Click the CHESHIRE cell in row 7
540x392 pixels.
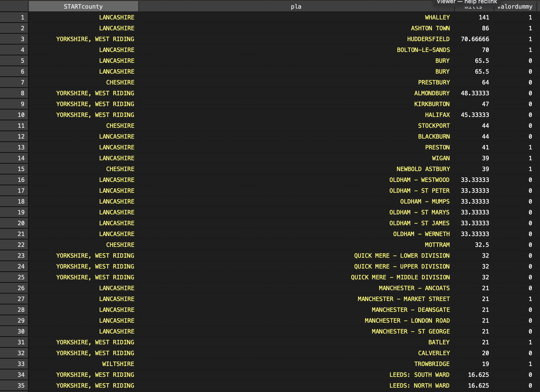[x=120, y=82]
